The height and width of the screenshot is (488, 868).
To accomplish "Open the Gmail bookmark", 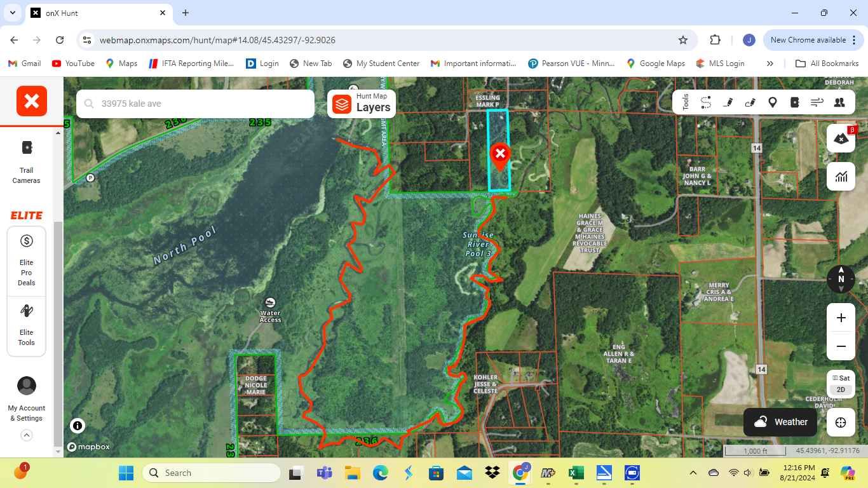I will 24,64.
